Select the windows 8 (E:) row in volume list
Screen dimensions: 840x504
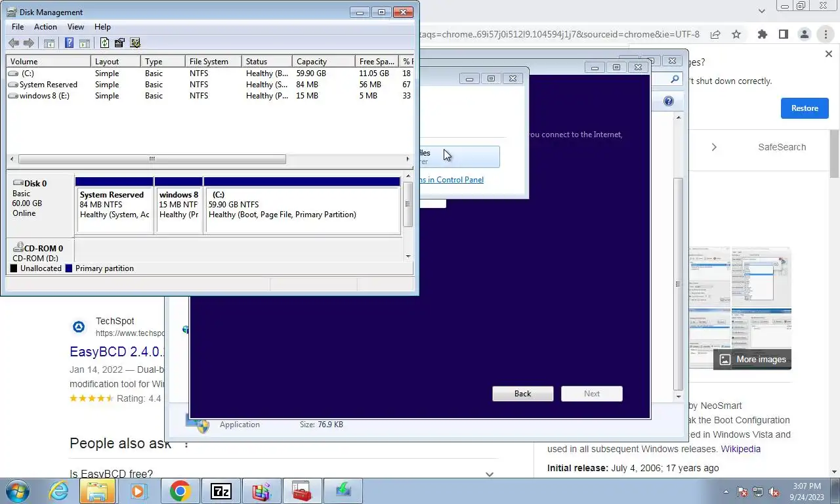210,96
